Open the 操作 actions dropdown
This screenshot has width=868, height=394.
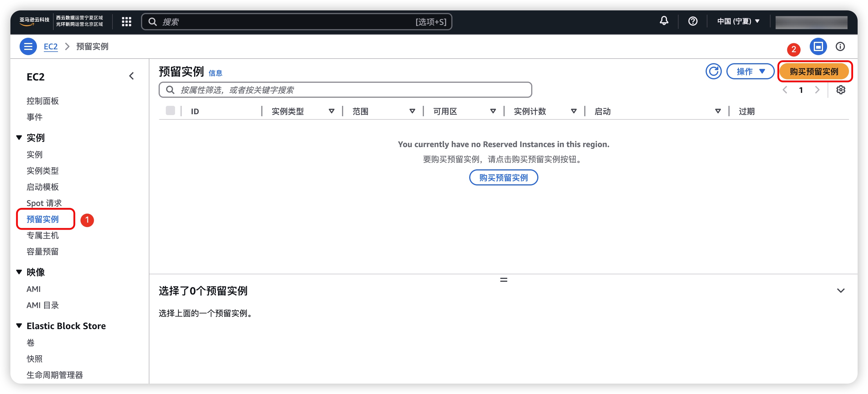[750, 72]
